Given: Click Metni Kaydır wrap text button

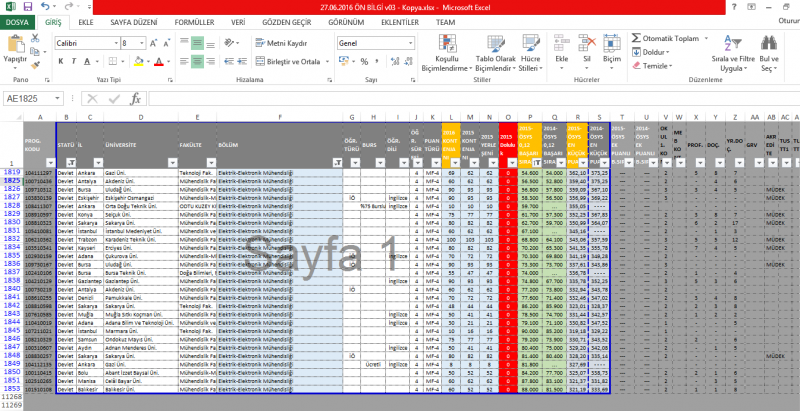Looking at the screenshot, I should [282, 43].
